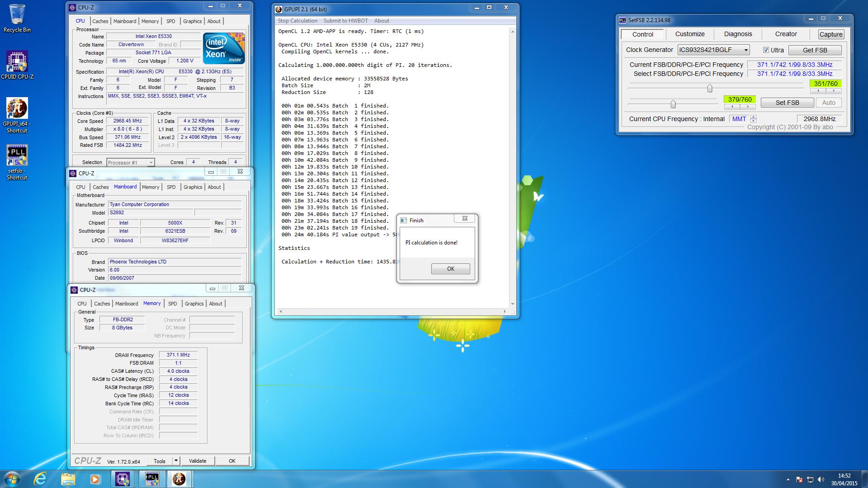
Task: Open the Diagnosis tab in SetFSB
Action: (x=738, y=34)
